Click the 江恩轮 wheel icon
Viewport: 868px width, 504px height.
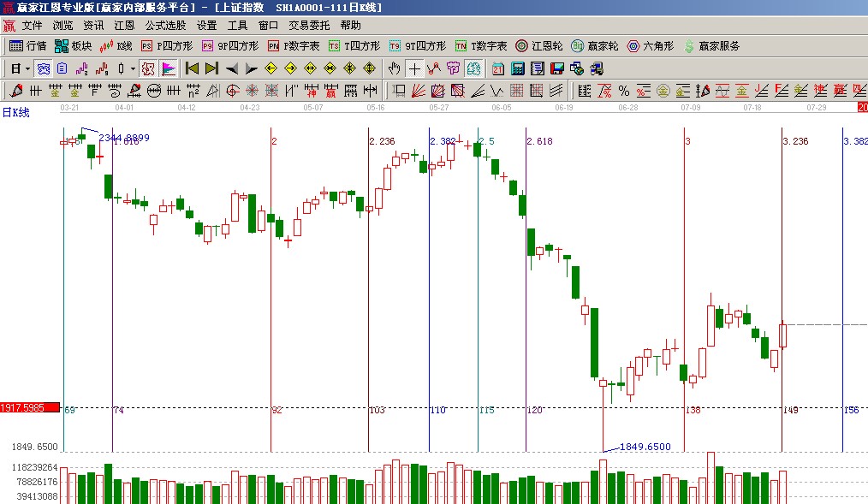539,45
